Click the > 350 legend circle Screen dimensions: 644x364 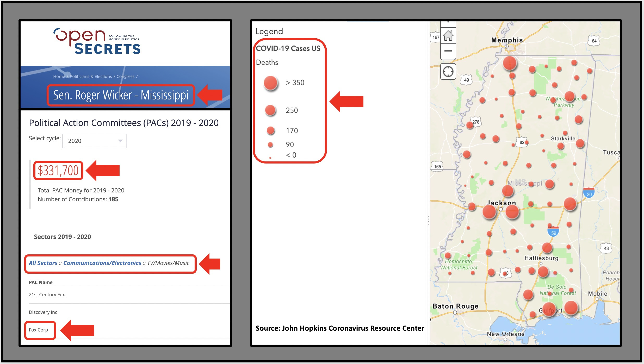point(271,83)
